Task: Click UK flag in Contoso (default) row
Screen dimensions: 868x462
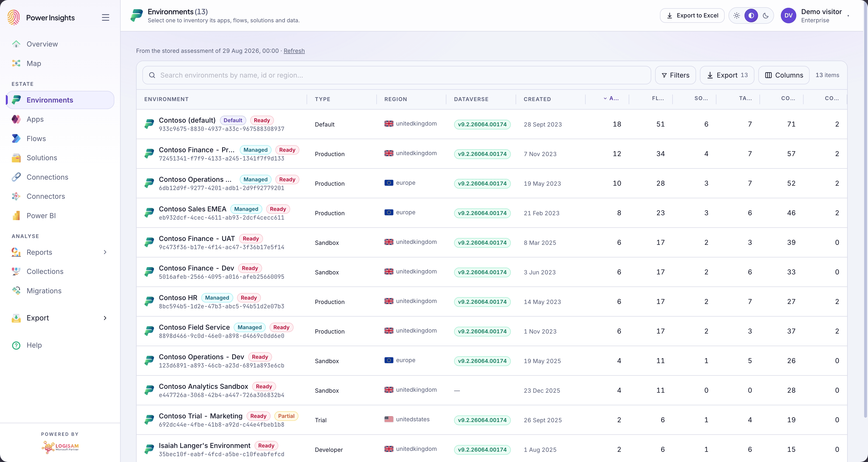Action: [x=389, y=123]
